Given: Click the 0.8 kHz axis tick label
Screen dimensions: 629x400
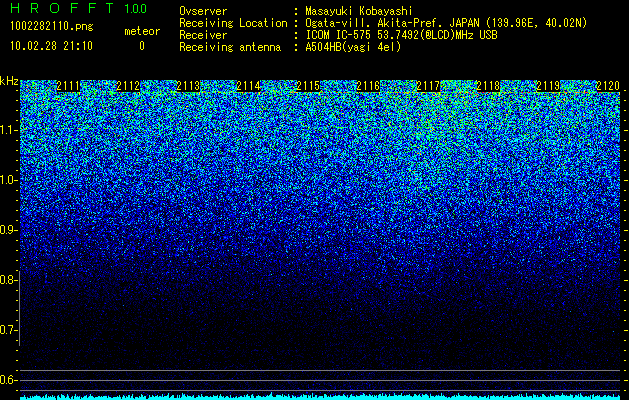Looking at the screenshot, I should [x=7, y=280].
